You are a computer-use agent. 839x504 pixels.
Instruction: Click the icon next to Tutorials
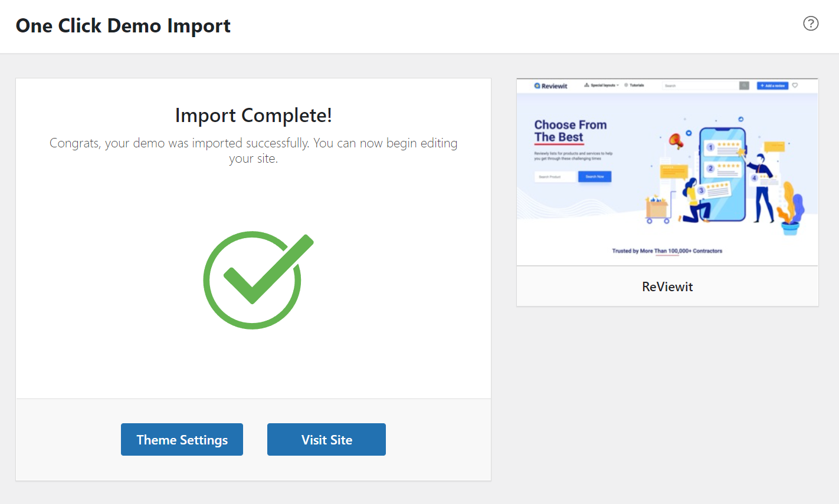tap(626, 85)
